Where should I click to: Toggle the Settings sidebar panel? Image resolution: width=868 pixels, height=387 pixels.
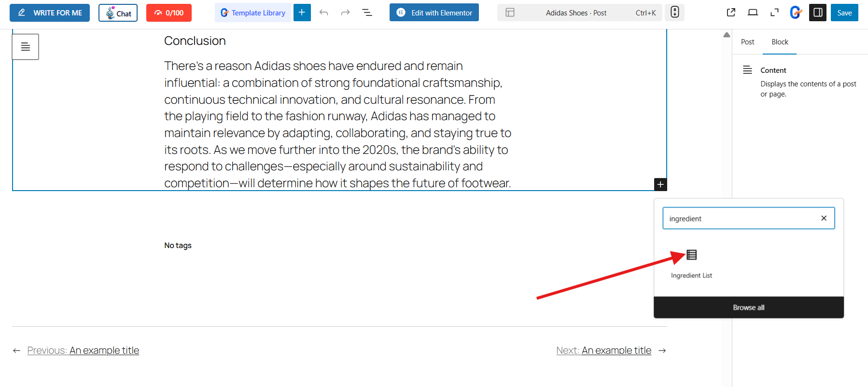pos(818,13)
